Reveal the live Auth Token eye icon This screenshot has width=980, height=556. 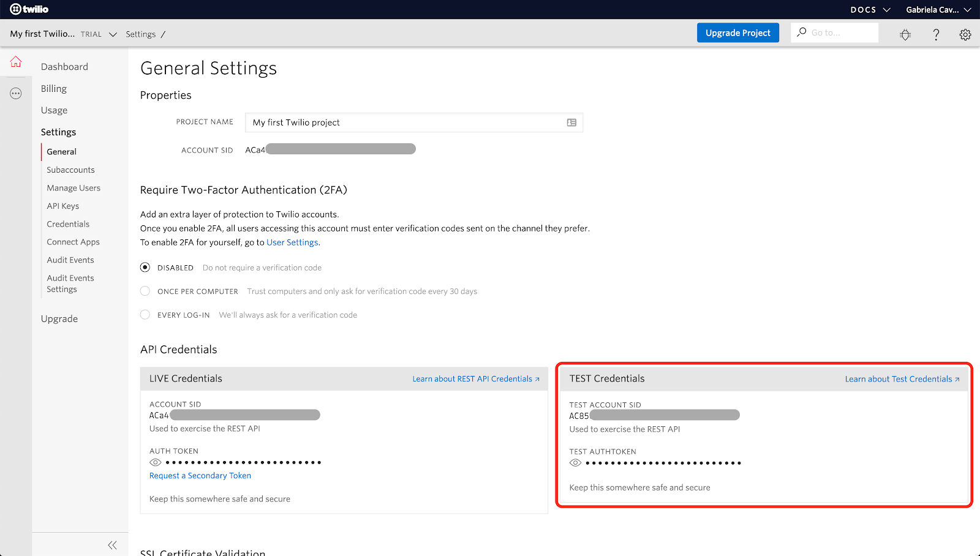point(155,462)
